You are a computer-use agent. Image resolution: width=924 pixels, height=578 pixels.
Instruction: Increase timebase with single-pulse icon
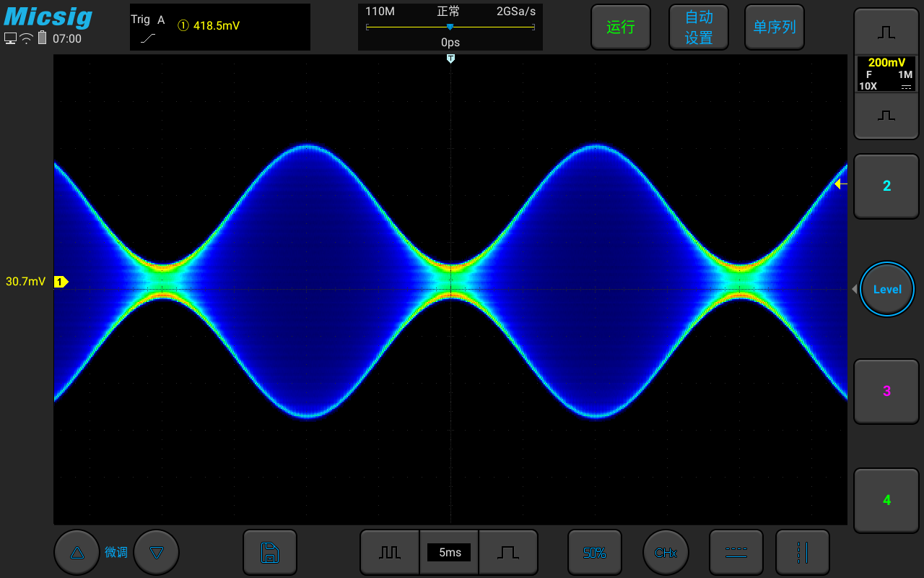click(508, 553)
